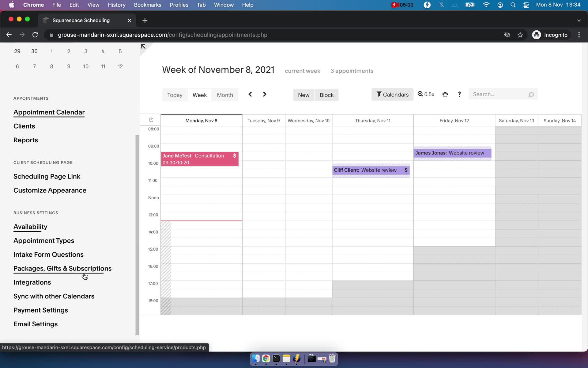Click the clock icon in calendar header
Screen dimensions: 588x368
point(151,120)
